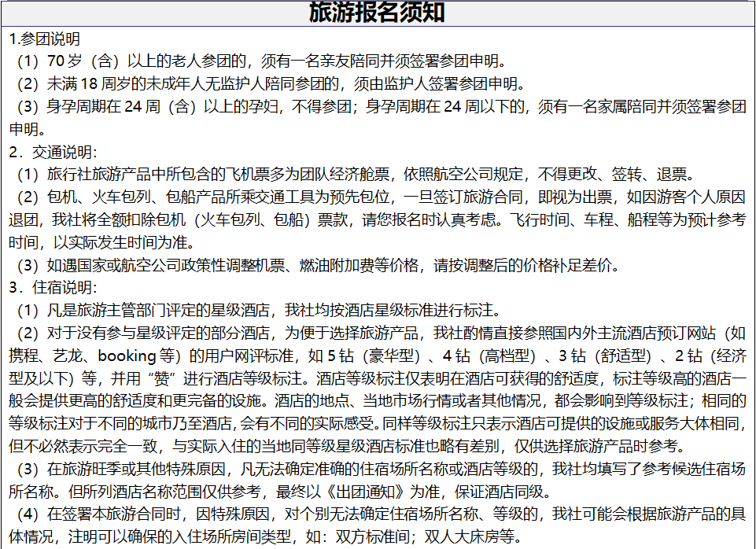Click the 星级酒店 rating standard line
This screenshot has width=756, height=549.
(x=267, y=311)
